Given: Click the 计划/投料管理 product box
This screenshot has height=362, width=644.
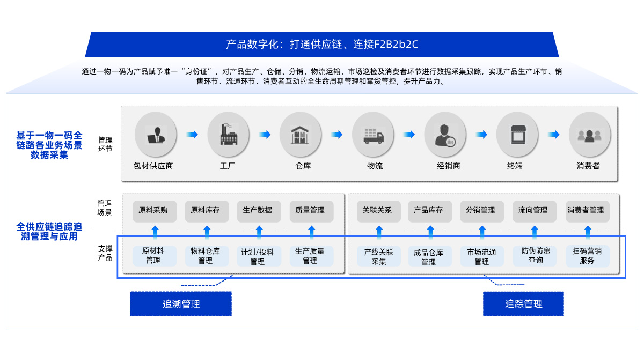Looking at the screenshot, I should (x=259, y=256).
